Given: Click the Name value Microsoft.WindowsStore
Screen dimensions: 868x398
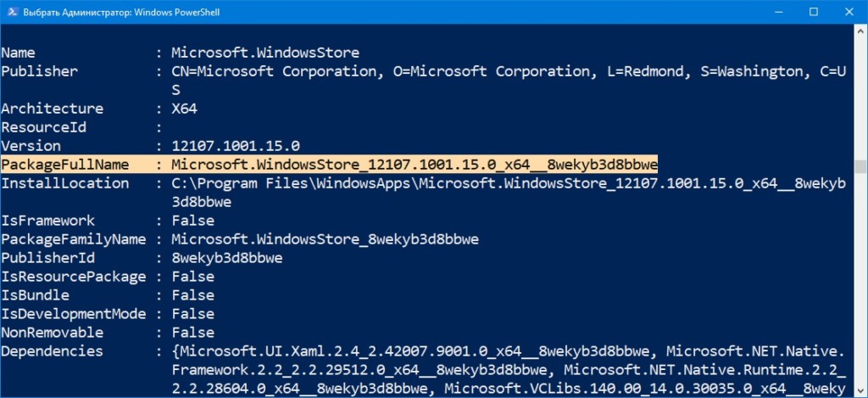Looking at the screenshot, I should pos(264,53).
